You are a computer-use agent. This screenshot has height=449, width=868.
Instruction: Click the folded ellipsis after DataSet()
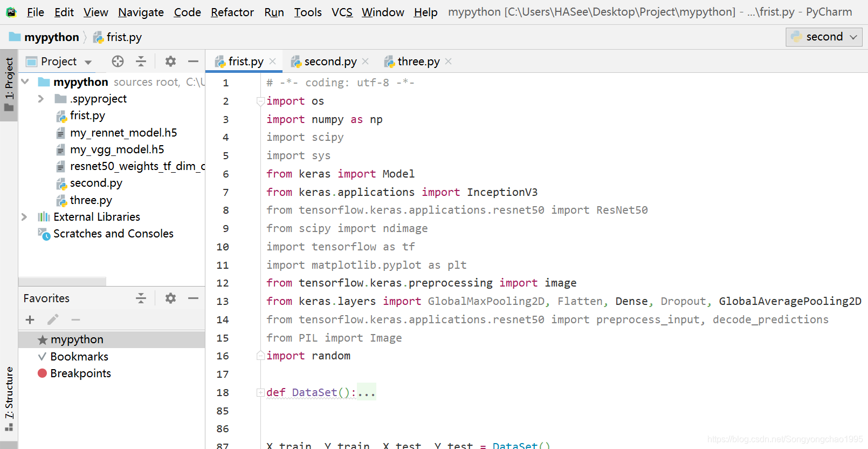(x=367, y=392)
